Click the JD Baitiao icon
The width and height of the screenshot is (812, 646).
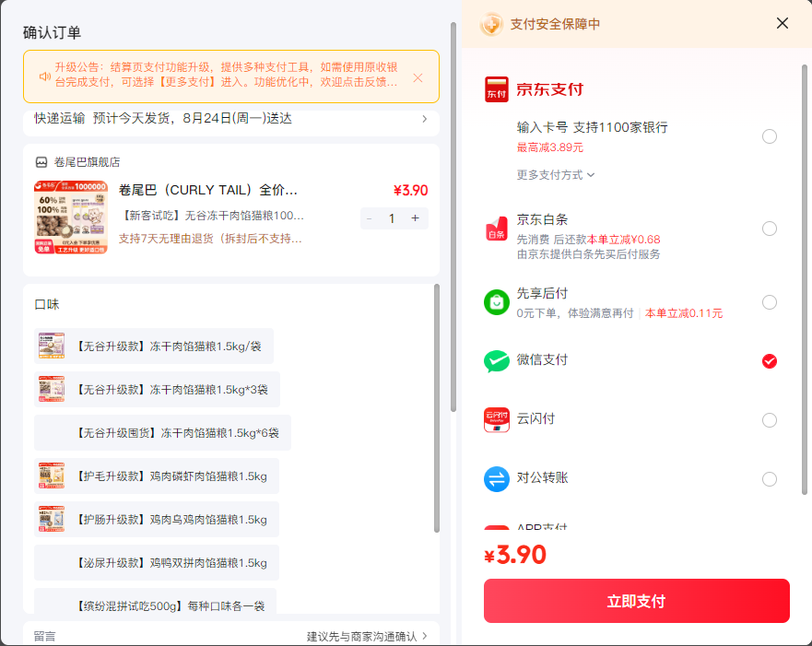point(496,229)
